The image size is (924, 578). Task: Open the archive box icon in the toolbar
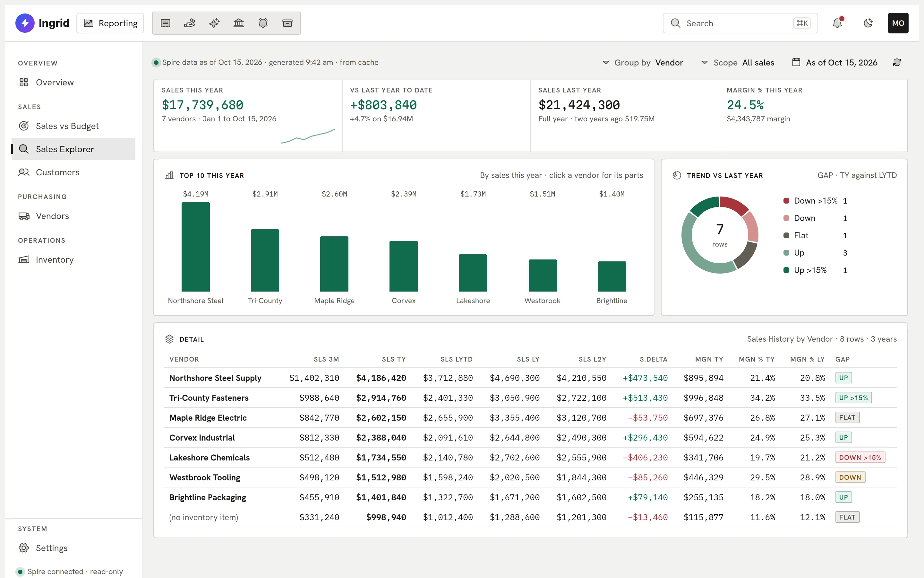click(x=287, y=23)
